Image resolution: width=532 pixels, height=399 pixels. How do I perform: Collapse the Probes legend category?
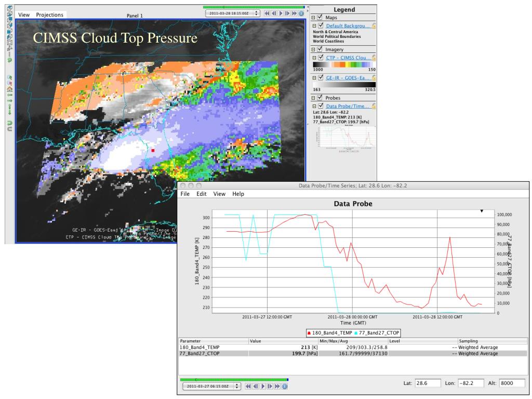(313, 98)
